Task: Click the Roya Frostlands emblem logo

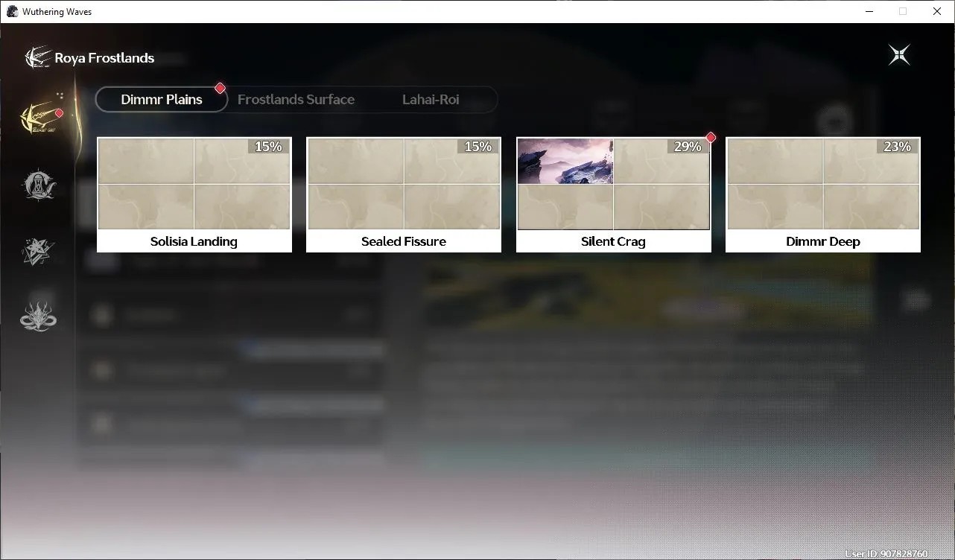Action: 37,57
